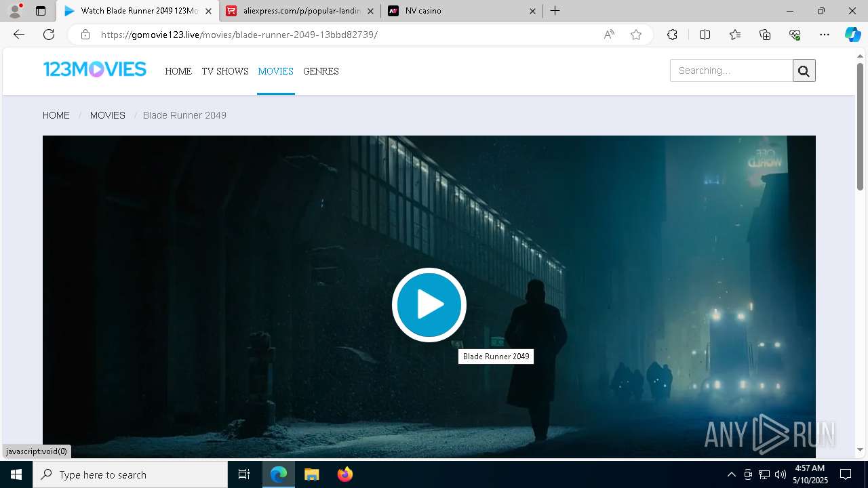Toggle Split screen view
The width and height of the screenshot is (868, 488).
tap(705, 35)
